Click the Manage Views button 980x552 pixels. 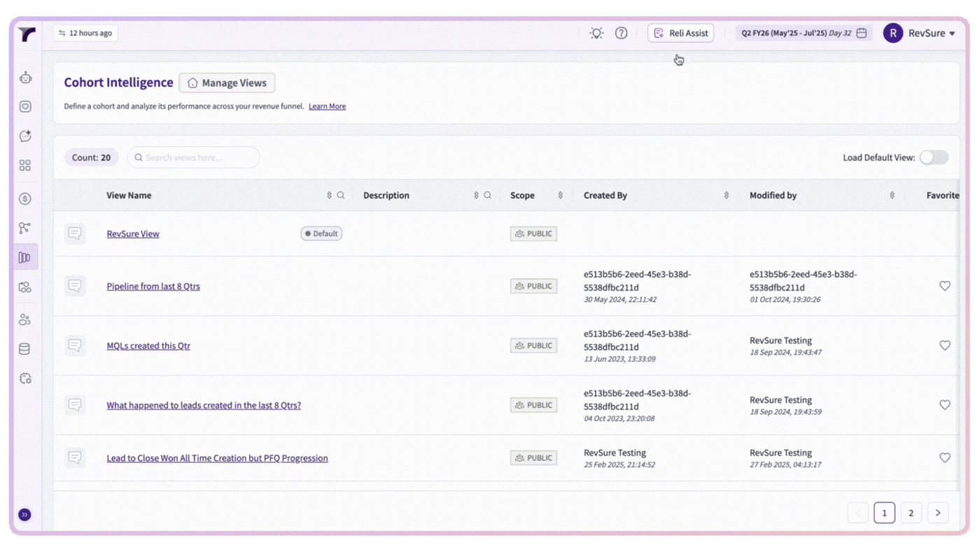pos(227,83)
